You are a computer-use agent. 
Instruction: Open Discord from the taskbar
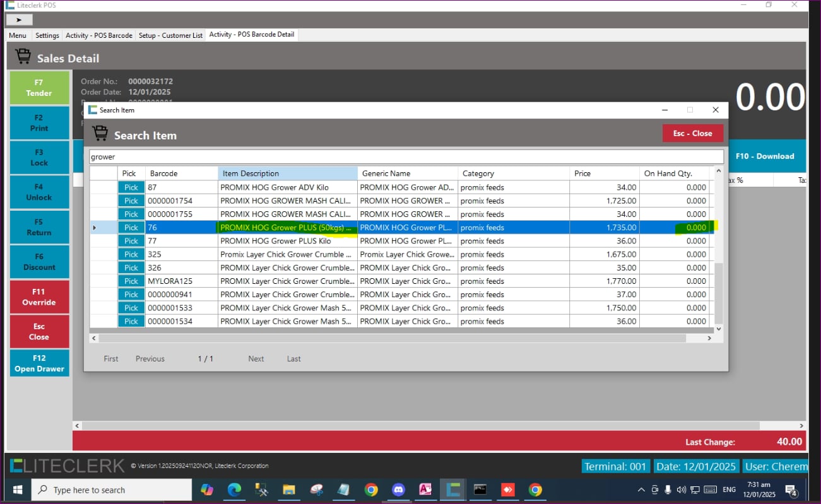398,489
